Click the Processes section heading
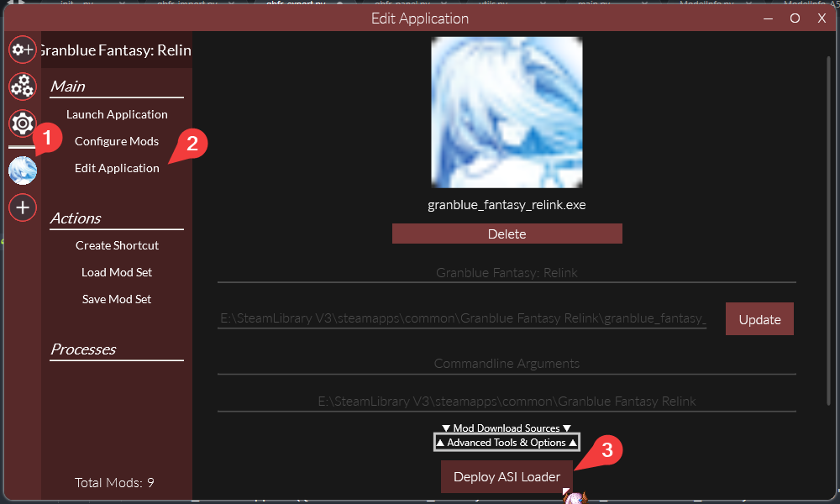Image resolution: width=840 pixels, height=504 pixels. click(x=83, y=349)
